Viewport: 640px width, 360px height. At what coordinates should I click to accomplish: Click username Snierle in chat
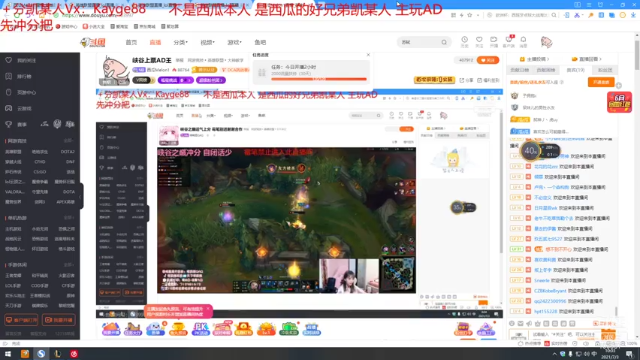(542, 280)
